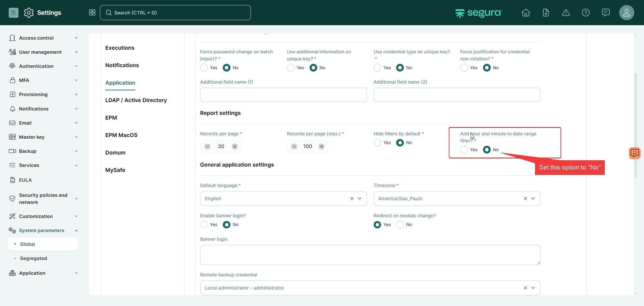Image resolution: width=644 pixels, height=306 pixels.
Task: Click the help question mark icon
Action: click(586, 13)
